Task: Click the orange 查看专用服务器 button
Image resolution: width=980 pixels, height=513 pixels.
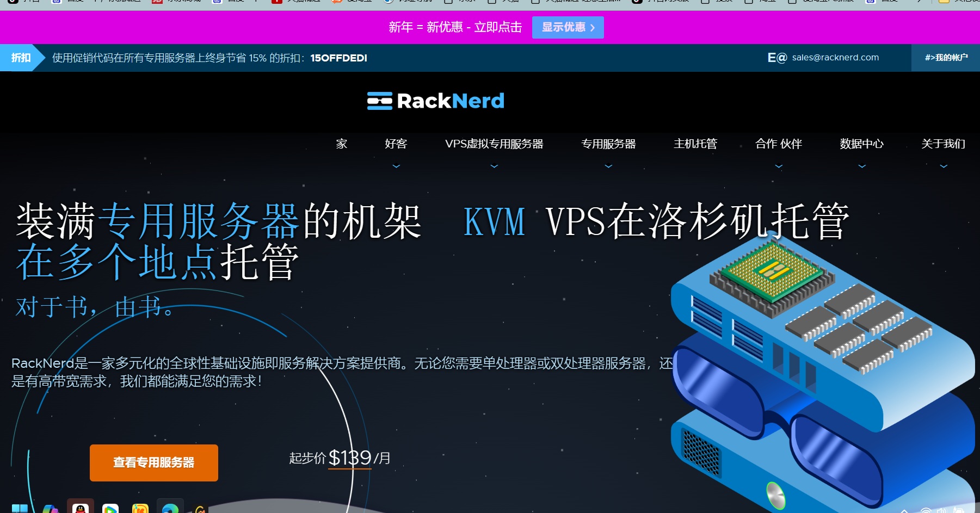Action: (x=154, y=462)
